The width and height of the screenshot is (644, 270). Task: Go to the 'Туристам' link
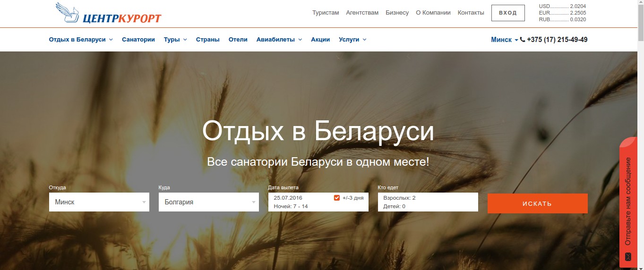[x=326, y=13]
